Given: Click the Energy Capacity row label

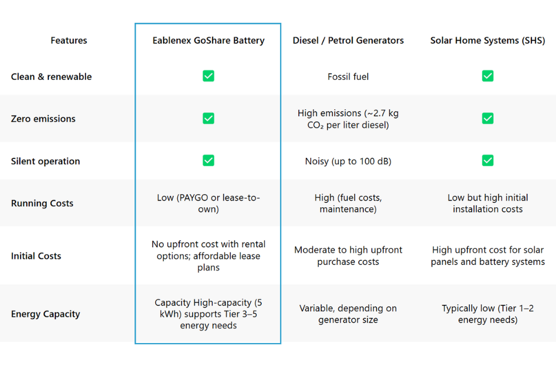Looking at the screenshot, I should [x=46, y=314].
